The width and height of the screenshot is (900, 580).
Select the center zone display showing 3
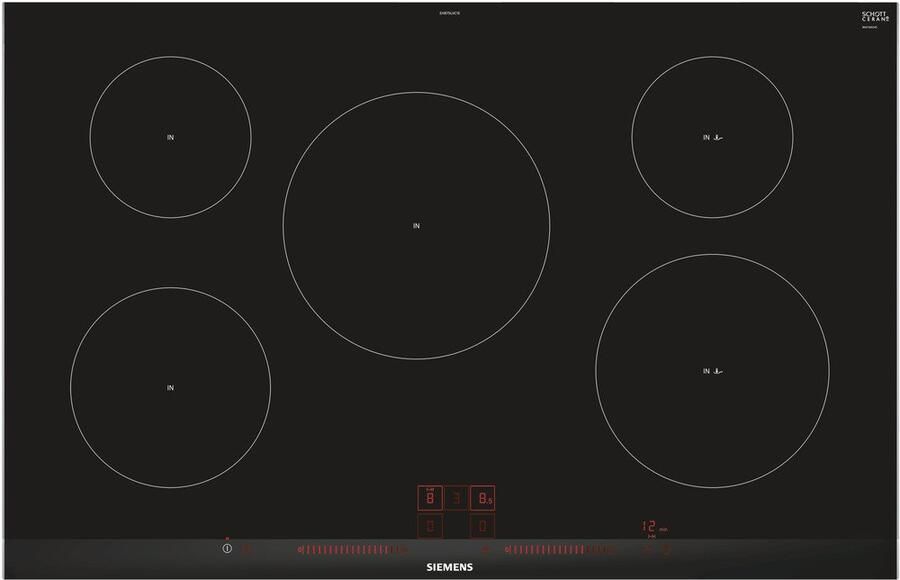456,497
